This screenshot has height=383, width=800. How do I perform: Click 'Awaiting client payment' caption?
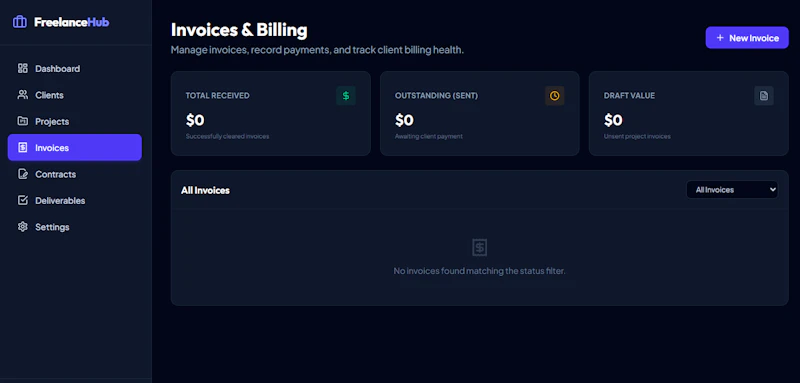(429, 137)
